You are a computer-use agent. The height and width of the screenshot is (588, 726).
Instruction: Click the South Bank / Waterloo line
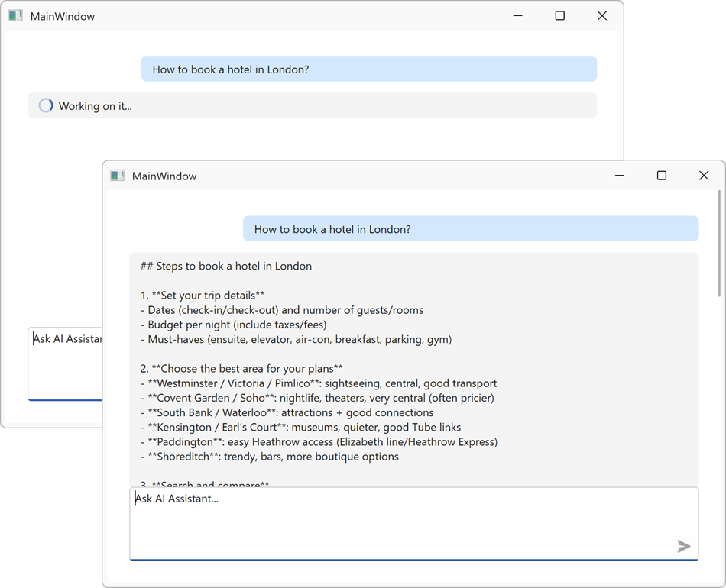point(287,412)
